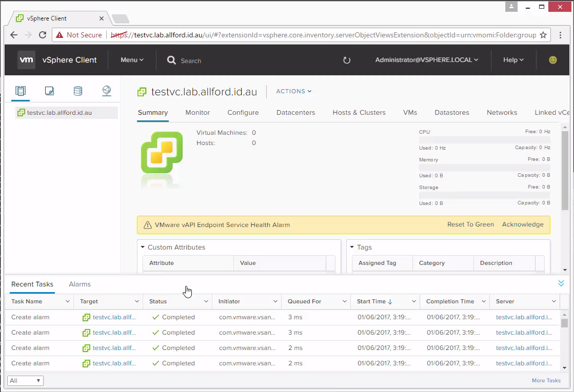Open Storage inventory view icon
The width and height of the screenshot is (574, 392).
pyautogui.click(x=78, y=91)
